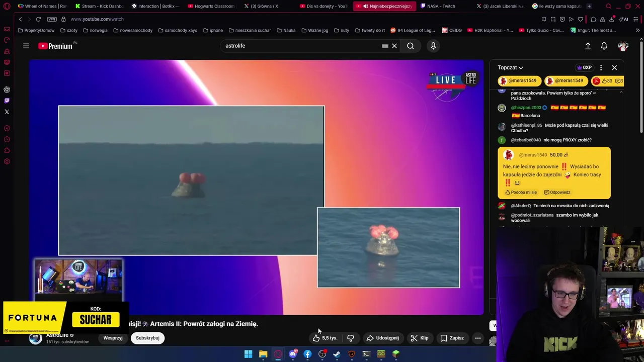644x362 pixels.
Task: Like the Artemis II video
Action: coord(325,338)
